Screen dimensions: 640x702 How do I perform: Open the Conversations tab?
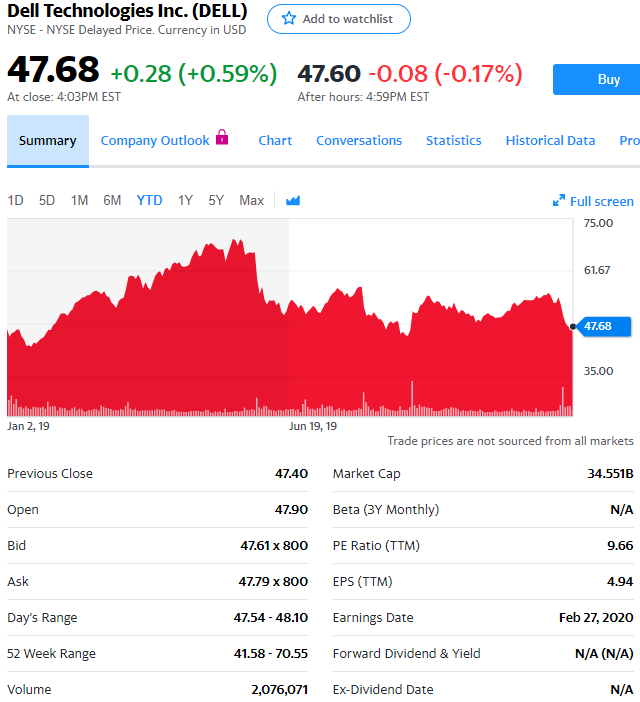coord(359,141)
